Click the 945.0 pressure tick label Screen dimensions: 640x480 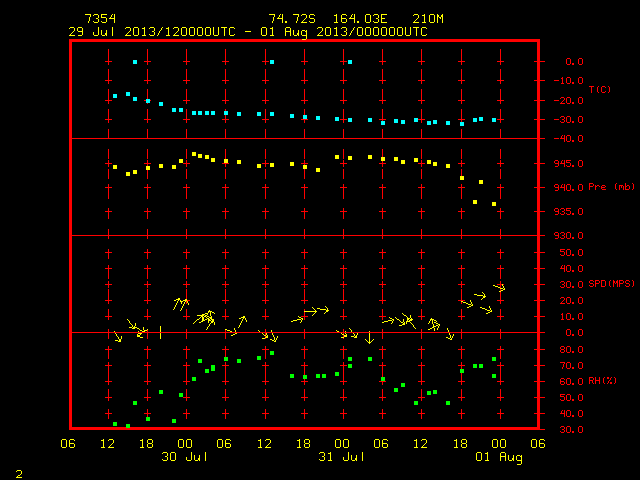pyautogui.click(x=569, y=164)
